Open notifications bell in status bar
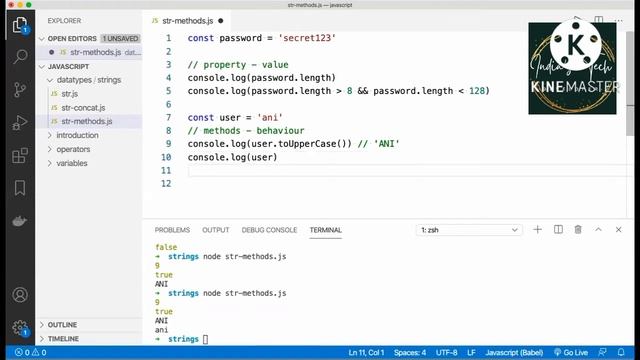This screenshot has height=360, width=640. point(621,352)
